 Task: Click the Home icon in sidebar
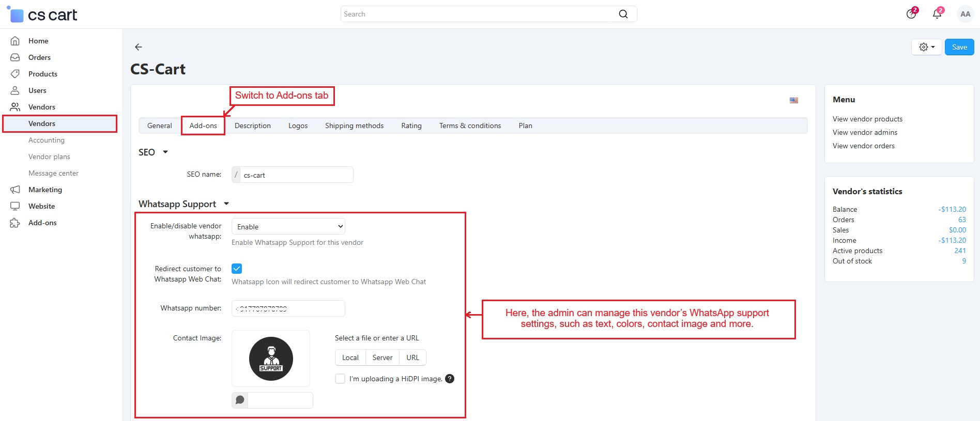pos(16,41)
